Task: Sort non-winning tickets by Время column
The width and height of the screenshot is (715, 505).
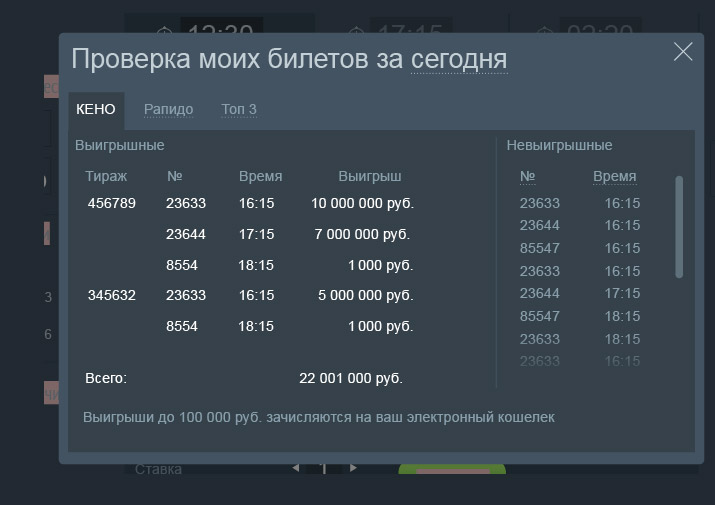Action: click(614, 177)
